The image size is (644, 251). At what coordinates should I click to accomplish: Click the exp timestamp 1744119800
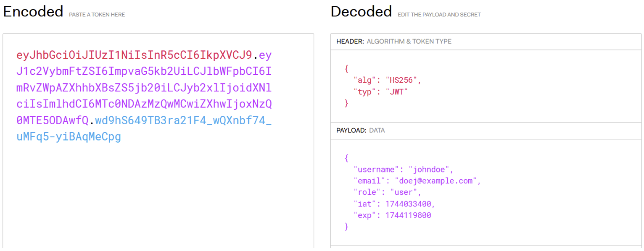click(409, 215)
